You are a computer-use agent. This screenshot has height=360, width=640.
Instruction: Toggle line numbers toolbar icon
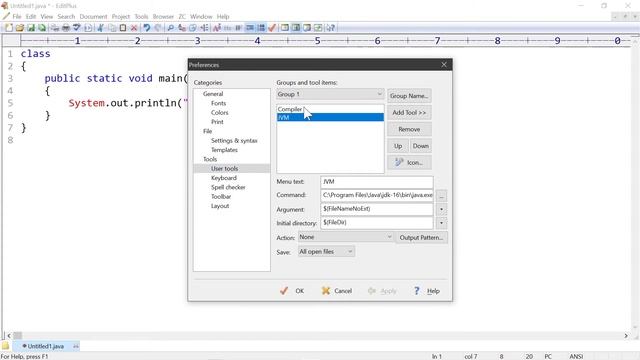[x=261, y=28]
